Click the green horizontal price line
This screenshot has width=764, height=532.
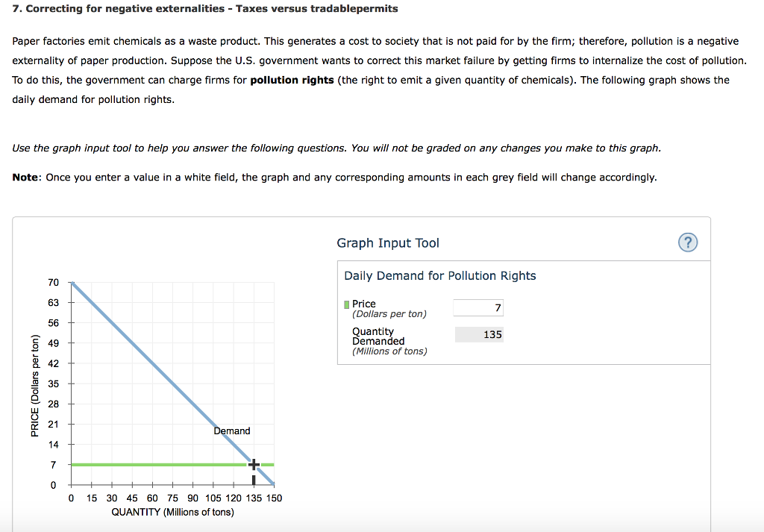point(149,464)
